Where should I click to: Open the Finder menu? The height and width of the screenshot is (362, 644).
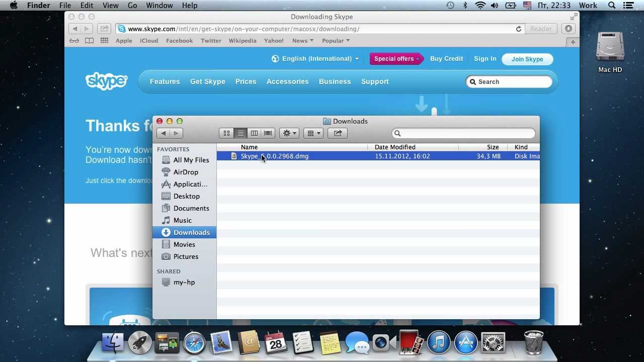tap(38, 6)
